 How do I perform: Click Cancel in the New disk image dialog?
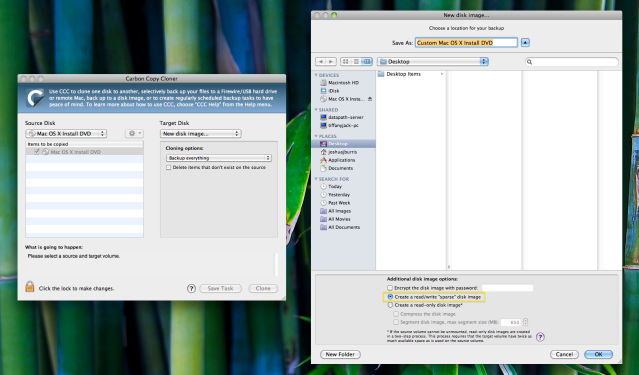click(x=564, y=355)
